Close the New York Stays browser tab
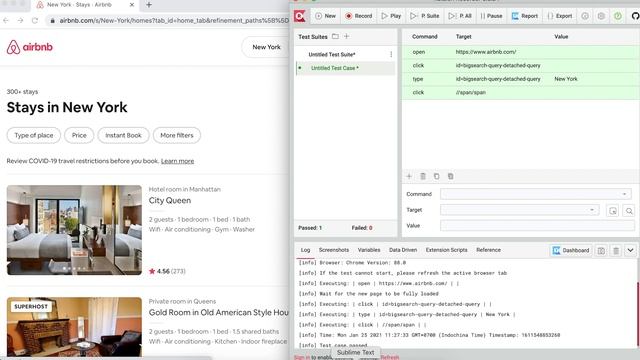Image resolution: width=640 pixels, height=360 pixels. click(132, 5)
